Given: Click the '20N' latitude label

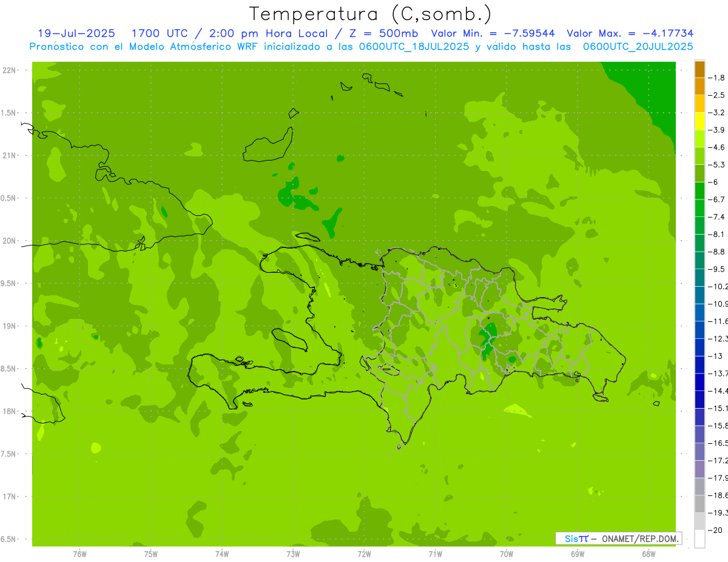Looking at the screenshot, I should pos(10,241).
